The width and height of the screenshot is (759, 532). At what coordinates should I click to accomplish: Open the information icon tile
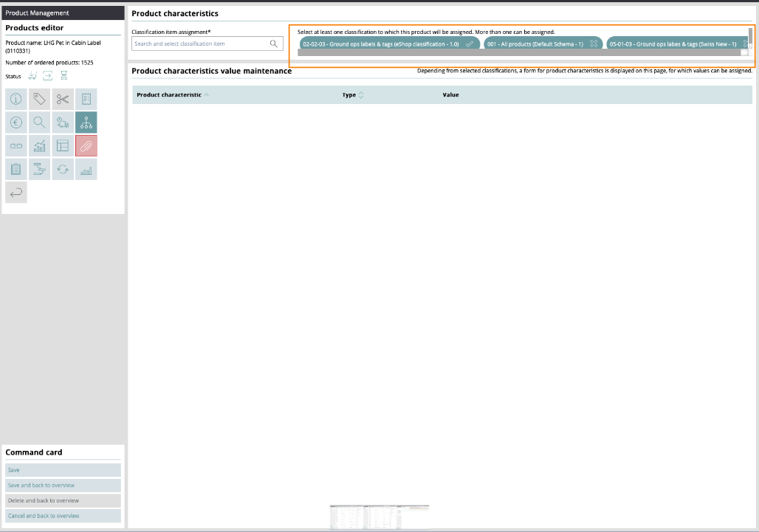click(16, 99)
